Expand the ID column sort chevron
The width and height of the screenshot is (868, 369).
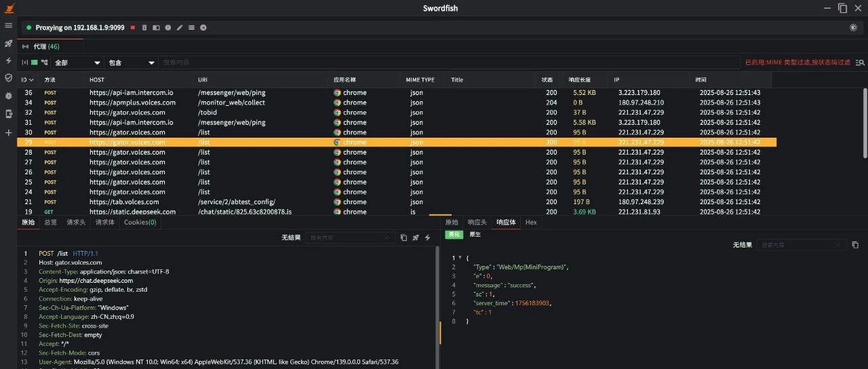31,80
